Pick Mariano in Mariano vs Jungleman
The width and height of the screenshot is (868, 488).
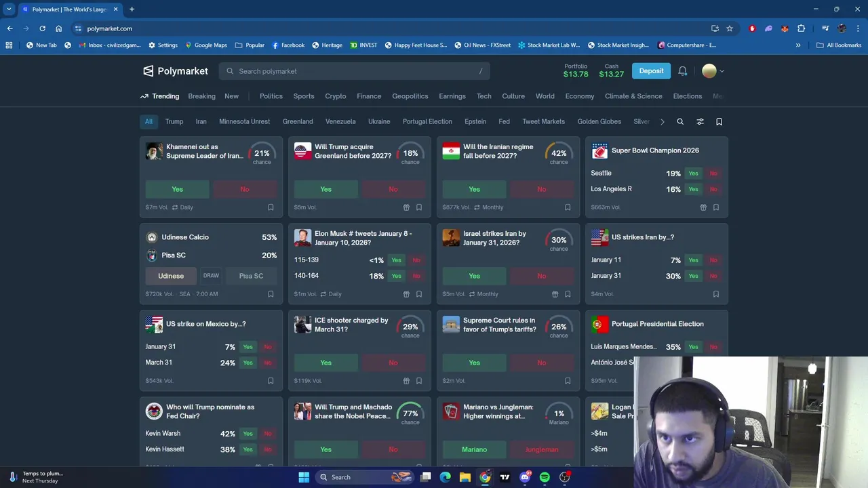475,449
